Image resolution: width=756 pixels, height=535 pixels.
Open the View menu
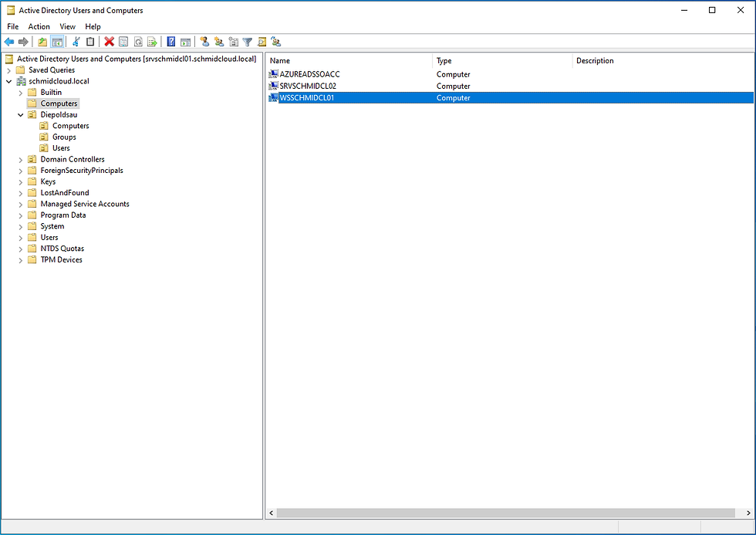tap(68, 26)
